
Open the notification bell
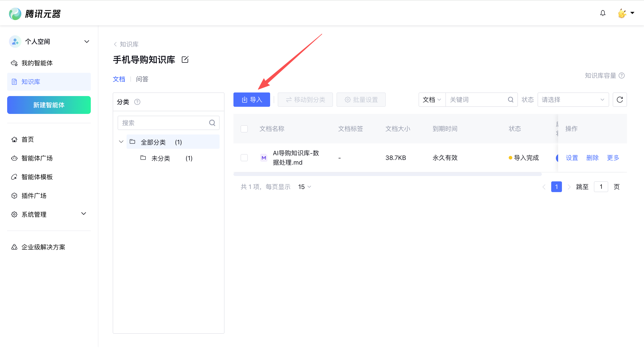[x=603, y=13]
